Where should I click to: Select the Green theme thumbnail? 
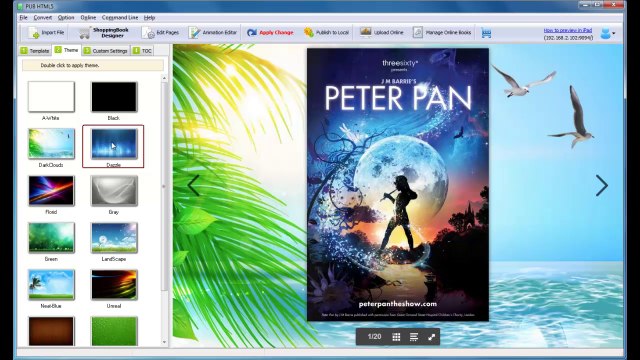pos(51,238)
